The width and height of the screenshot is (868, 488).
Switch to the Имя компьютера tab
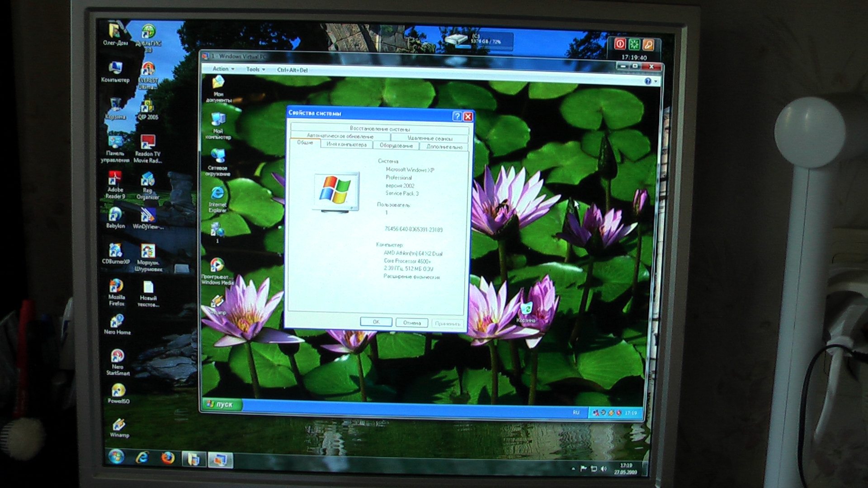346,145
